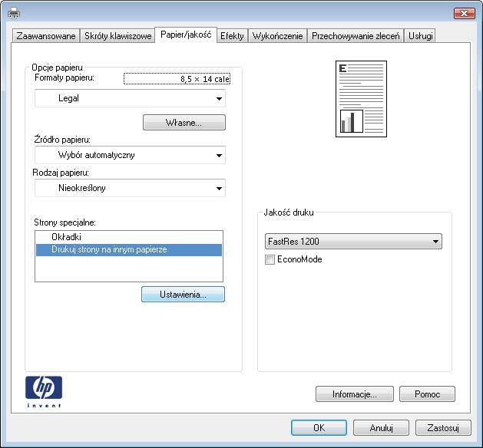
Task: Open Pomoc help
Action: (427, 394)
